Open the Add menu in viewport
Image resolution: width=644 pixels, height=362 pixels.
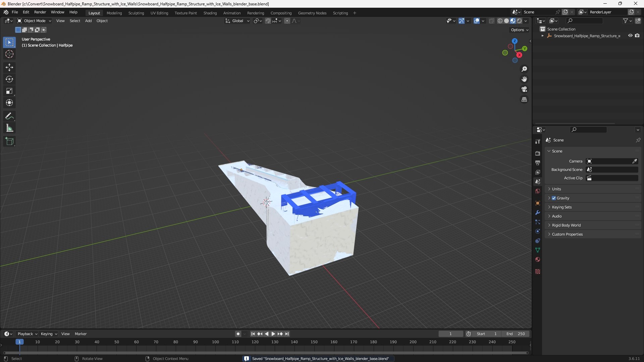pyautogui.click(x=88, y=21)
